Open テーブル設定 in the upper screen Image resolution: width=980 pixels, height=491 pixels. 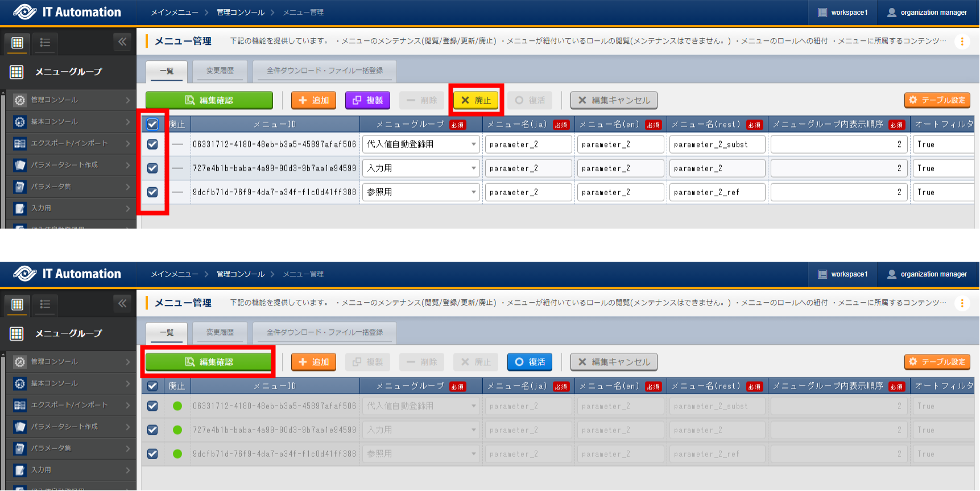click(x=937, y=100)
